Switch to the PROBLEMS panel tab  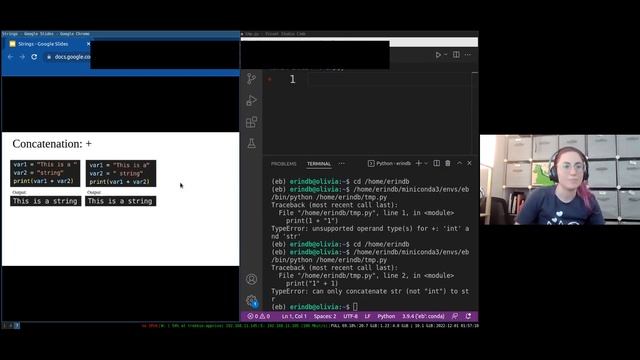(x=284, y=164)
